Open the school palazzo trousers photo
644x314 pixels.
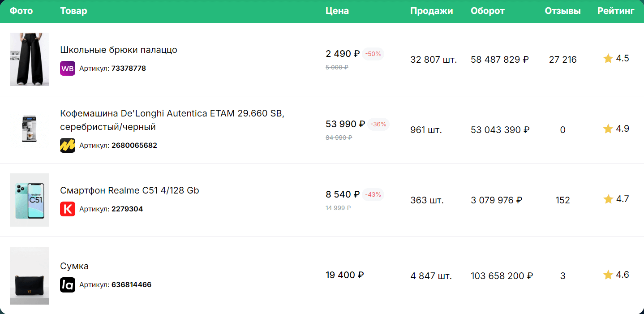tap(30, 59)
